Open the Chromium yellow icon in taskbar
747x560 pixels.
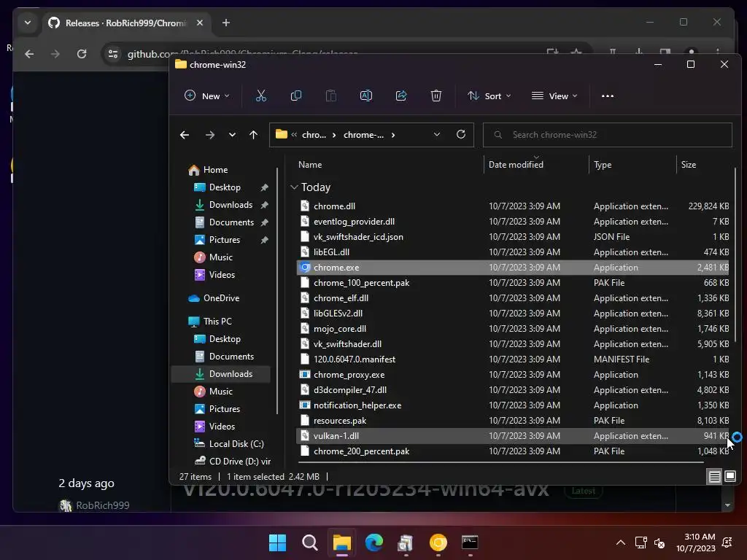pos(438,542)
